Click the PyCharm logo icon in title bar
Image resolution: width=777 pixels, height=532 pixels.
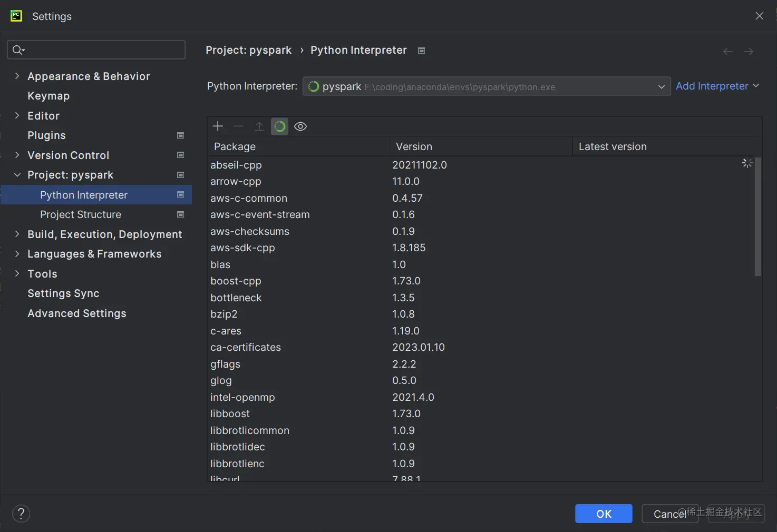16,16
